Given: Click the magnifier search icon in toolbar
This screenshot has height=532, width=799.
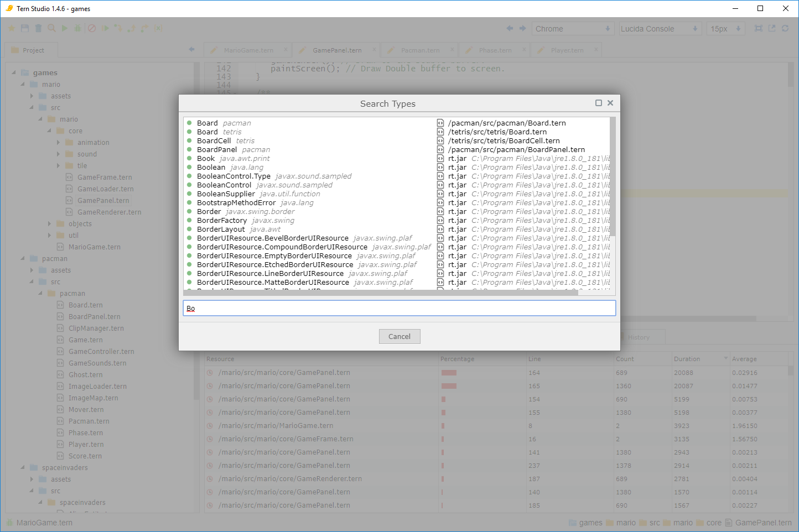Looking at the screenshot, I should (x=51, y=28).
